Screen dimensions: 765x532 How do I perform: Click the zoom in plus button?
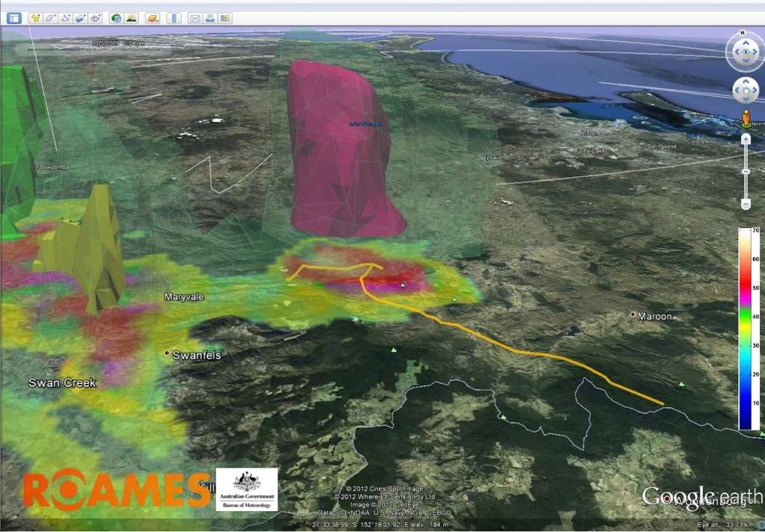pos(746,140)
